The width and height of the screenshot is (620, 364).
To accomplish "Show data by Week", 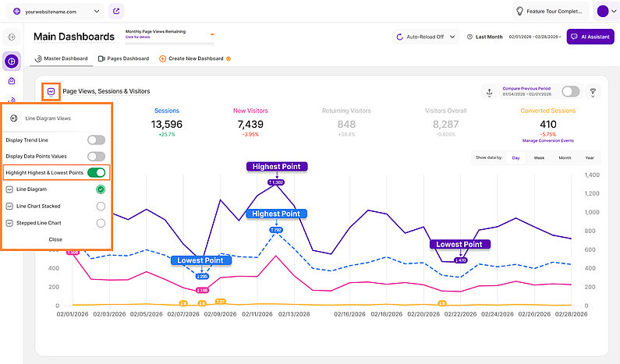I will coord(539,157).
